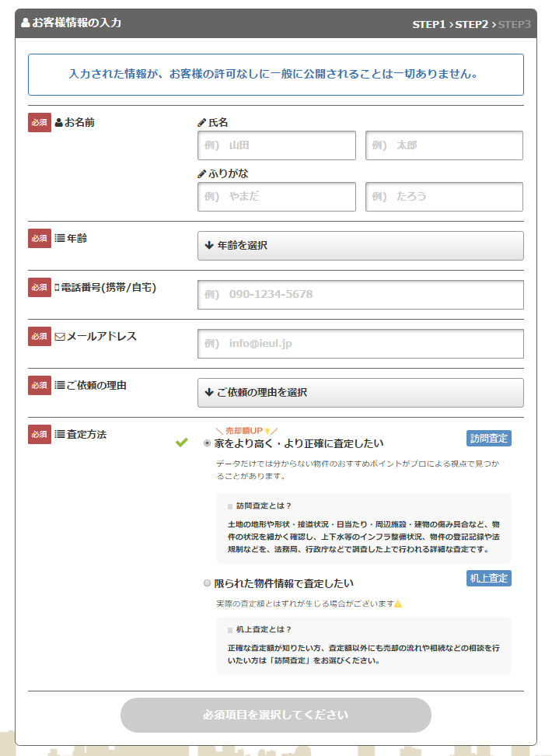Viewport: 552px width, 756px height.
Task: Click the 必須 badge next to メールアドレス
Action: click(x=40, y=337)
